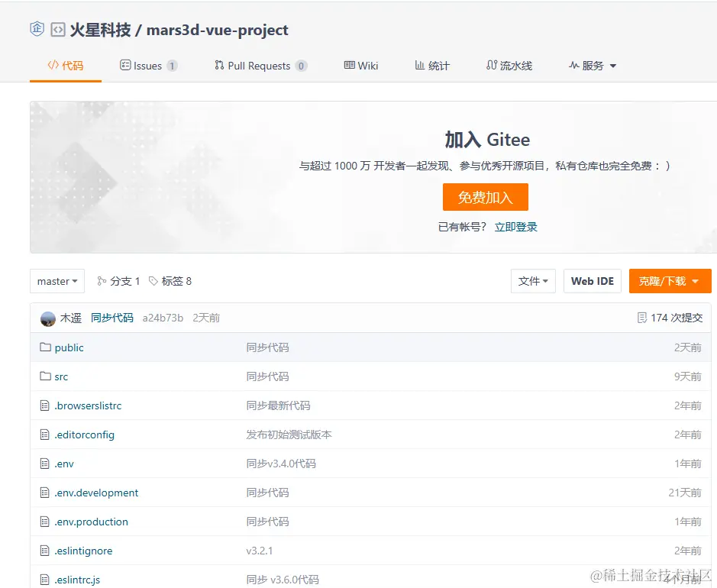Screen dimensions: 717x588
Task: Open the Wiki tab
Action: tap(361, 66)
